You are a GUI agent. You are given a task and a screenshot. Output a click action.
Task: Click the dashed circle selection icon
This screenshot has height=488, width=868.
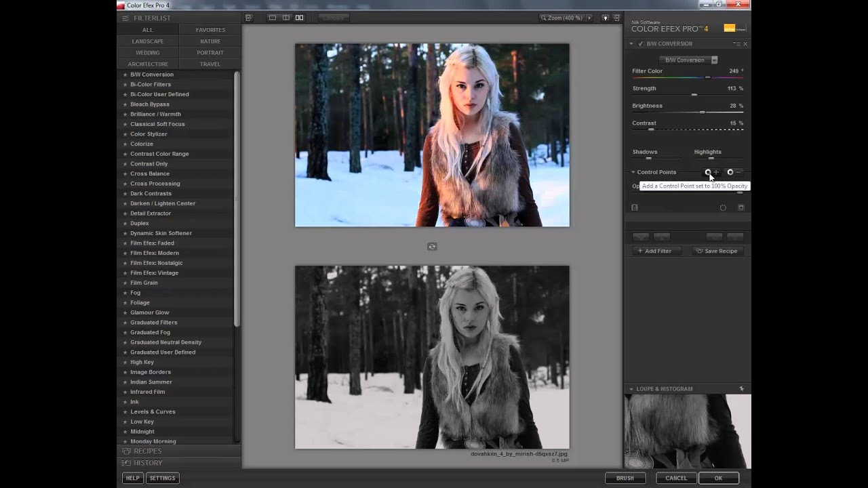point(723,207)
